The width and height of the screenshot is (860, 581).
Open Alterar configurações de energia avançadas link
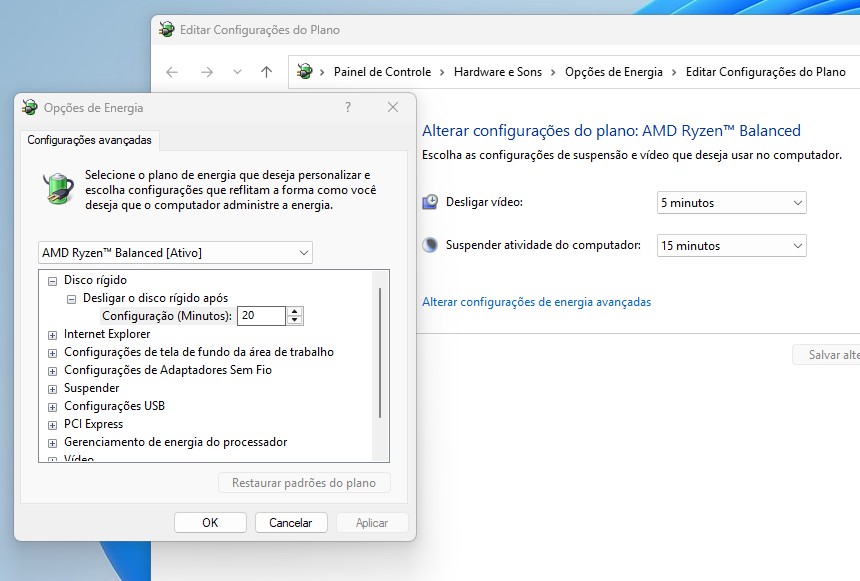coord(536,302)
